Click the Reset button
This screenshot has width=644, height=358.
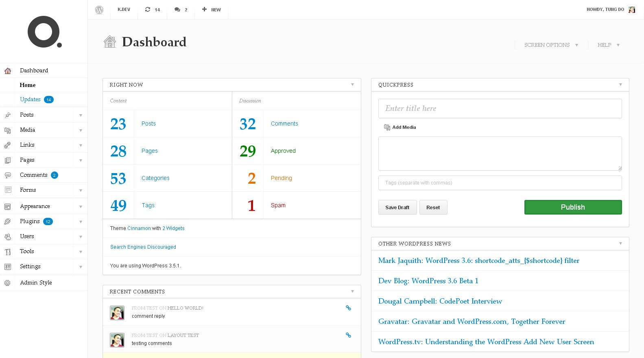coord(433,207)
